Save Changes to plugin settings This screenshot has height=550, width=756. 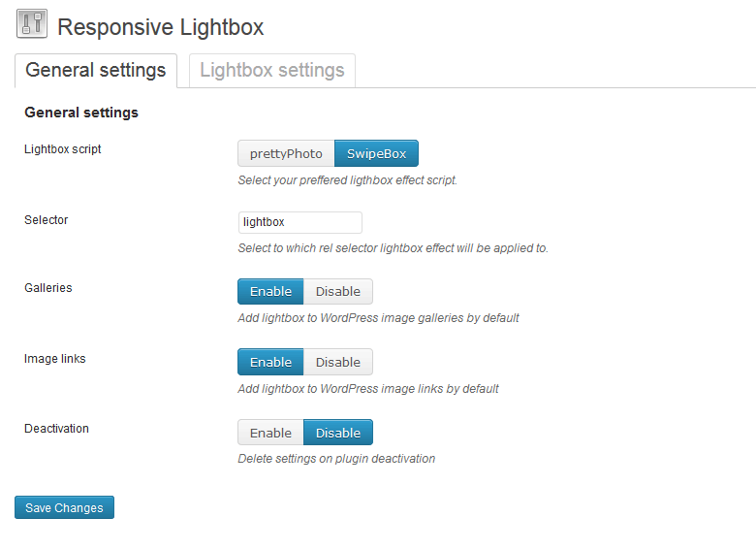pyautogui.click(x=64, y=507)
